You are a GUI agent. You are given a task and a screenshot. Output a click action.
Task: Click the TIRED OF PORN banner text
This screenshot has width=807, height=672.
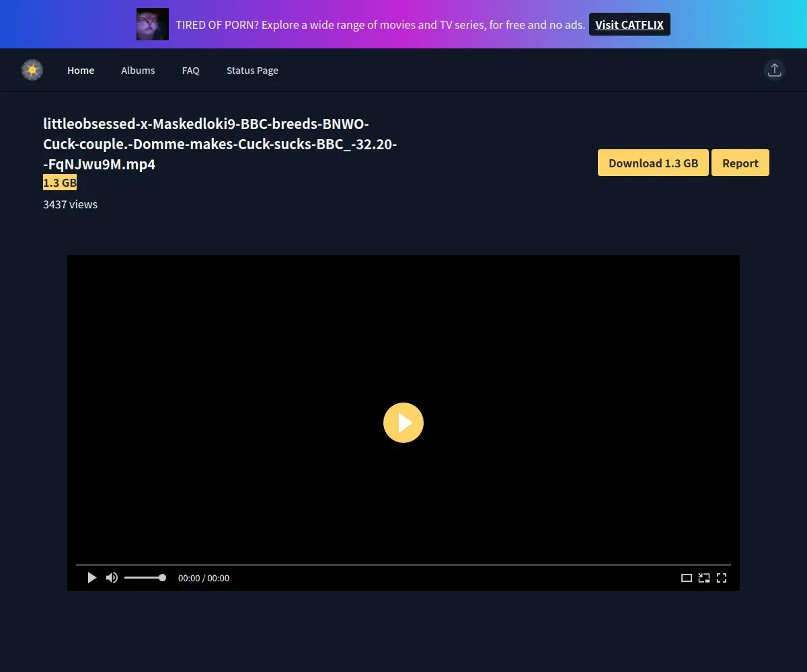click(x=380, y=25)
